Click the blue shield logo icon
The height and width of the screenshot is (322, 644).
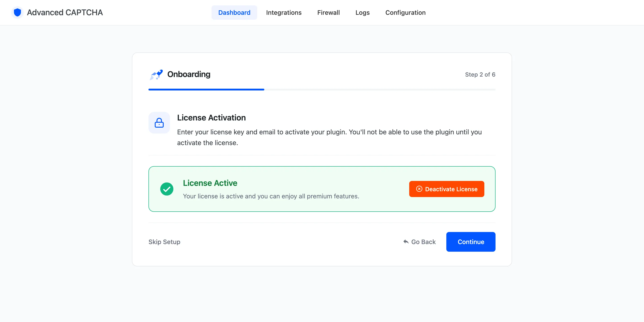[17, 12]
